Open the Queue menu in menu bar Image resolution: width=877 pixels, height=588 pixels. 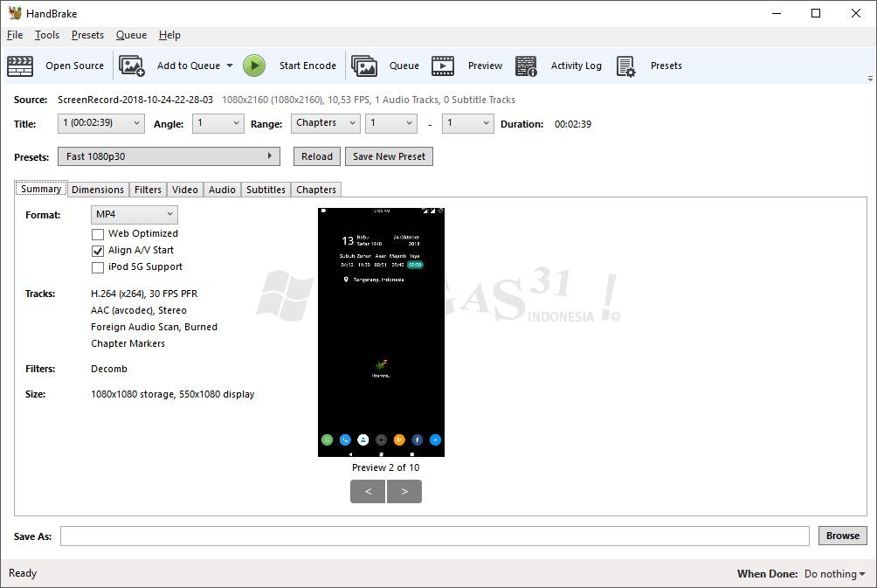(x=131, y=35)
